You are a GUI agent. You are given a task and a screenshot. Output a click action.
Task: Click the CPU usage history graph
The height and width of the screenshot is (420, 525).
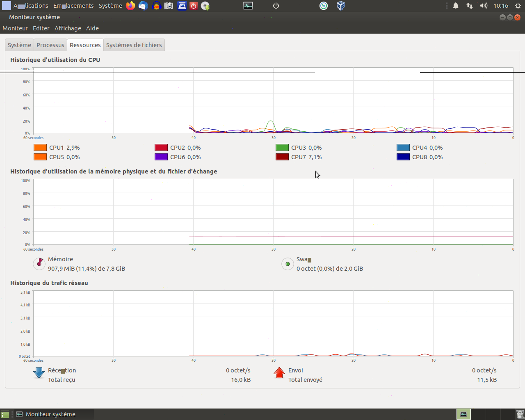tap(273, 100)
